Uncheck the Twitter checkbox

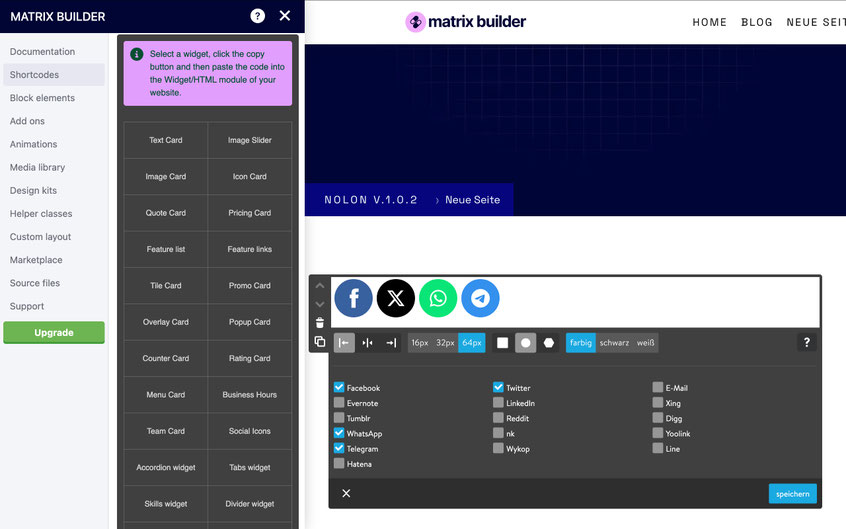[x=498, y=387]
